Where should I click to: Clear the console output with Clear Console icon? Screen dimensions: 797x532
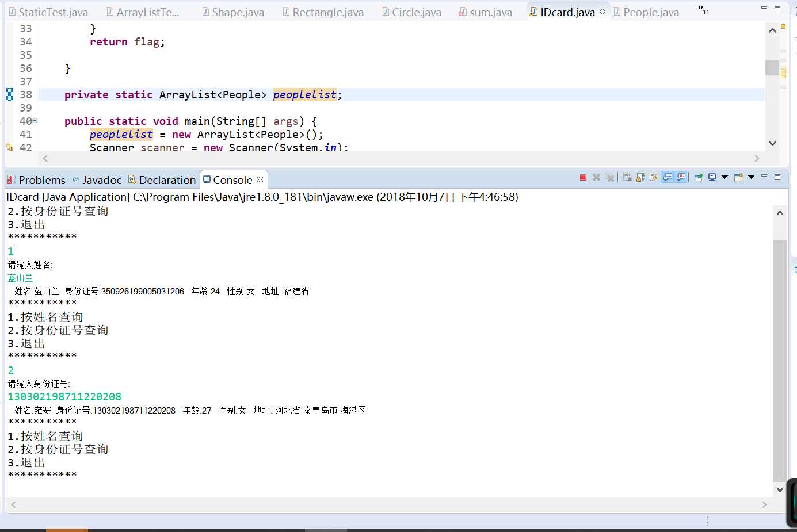click(x=627, y=178)
